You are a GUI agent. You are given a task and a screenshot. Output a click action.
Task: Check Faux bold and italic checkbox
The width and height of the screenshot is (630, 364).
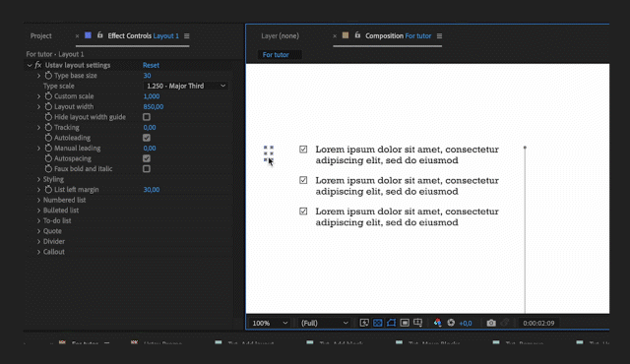click(147, 169)
